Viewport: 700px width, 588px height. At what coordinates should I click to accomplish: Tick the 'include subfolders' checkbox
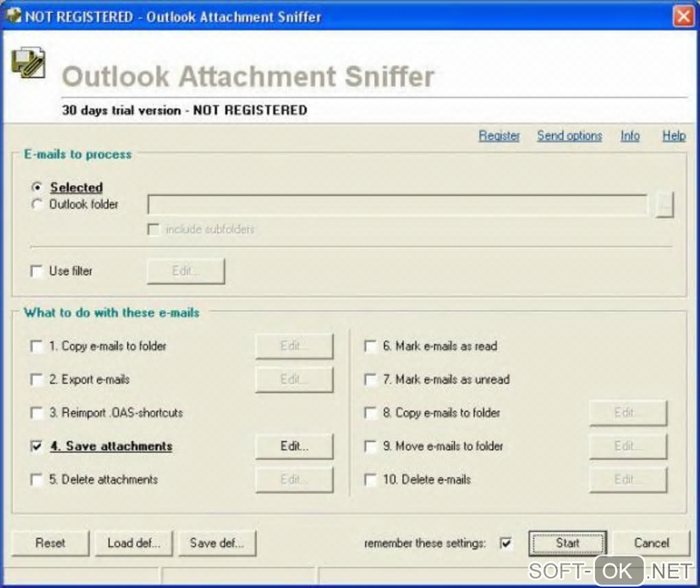coord(153,229)
